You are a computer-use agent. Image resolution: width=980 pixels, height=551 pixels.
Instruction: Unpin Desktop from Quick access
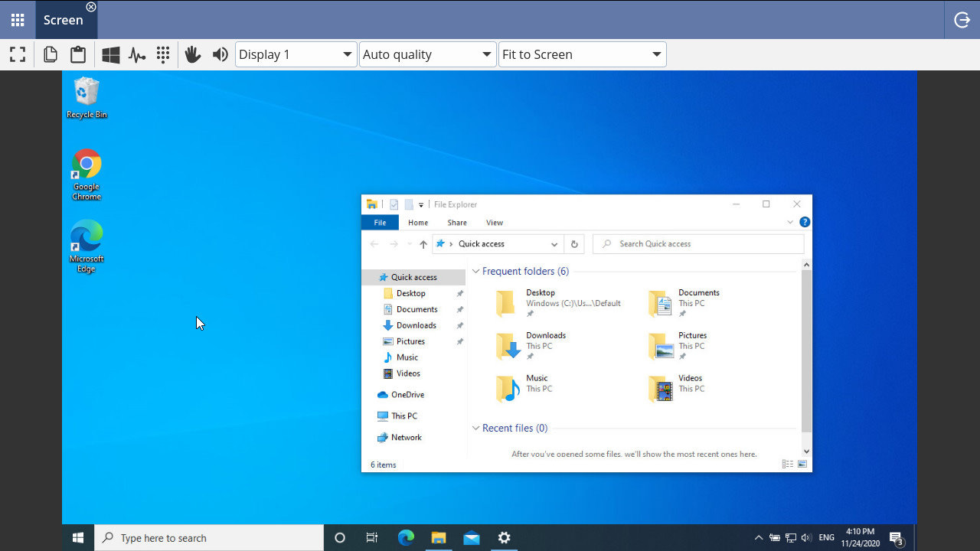[x=460, y=293]
